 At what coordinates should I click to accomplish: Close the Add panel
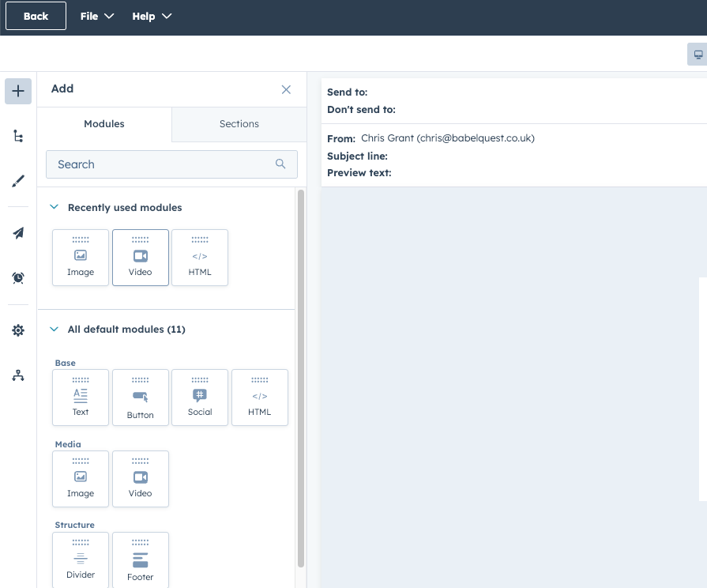[x=286, y=89]
